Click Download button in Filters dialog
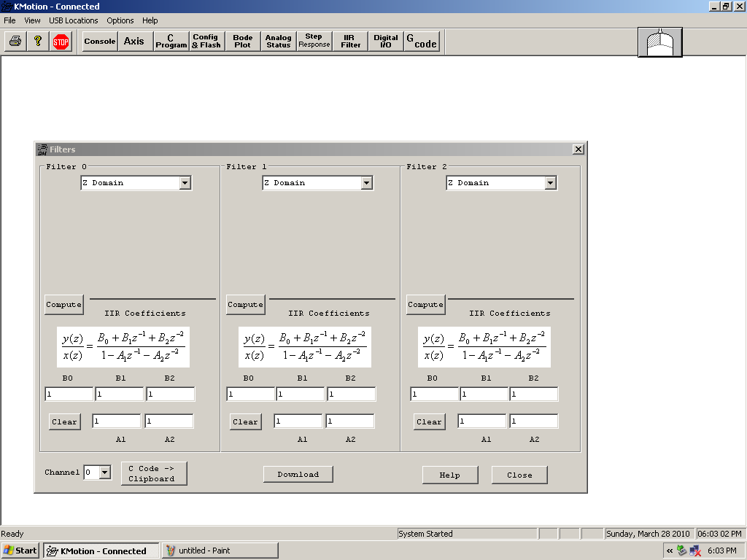The width and height of the screenshot is (747, 560). tap(298, 475)
